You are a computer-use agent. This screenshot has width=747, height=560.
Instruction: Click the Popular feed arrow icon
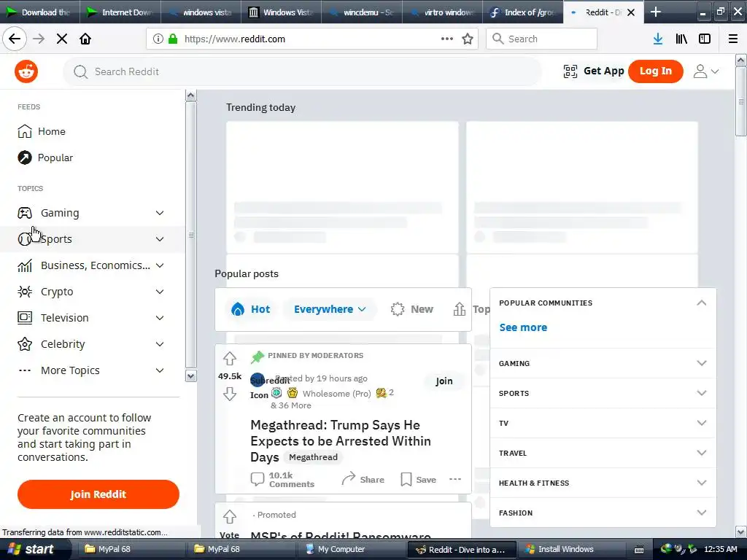pos(24,157)
